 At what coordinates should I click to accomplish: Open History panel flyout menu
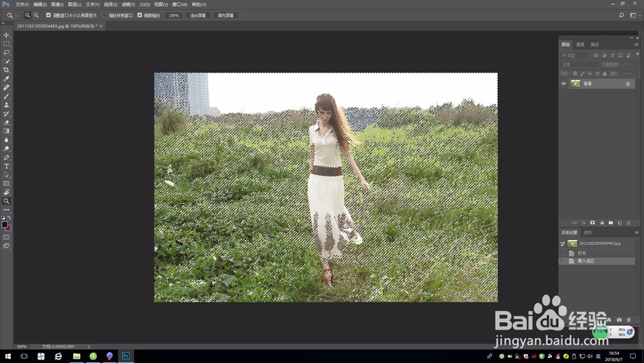[637, 232]
